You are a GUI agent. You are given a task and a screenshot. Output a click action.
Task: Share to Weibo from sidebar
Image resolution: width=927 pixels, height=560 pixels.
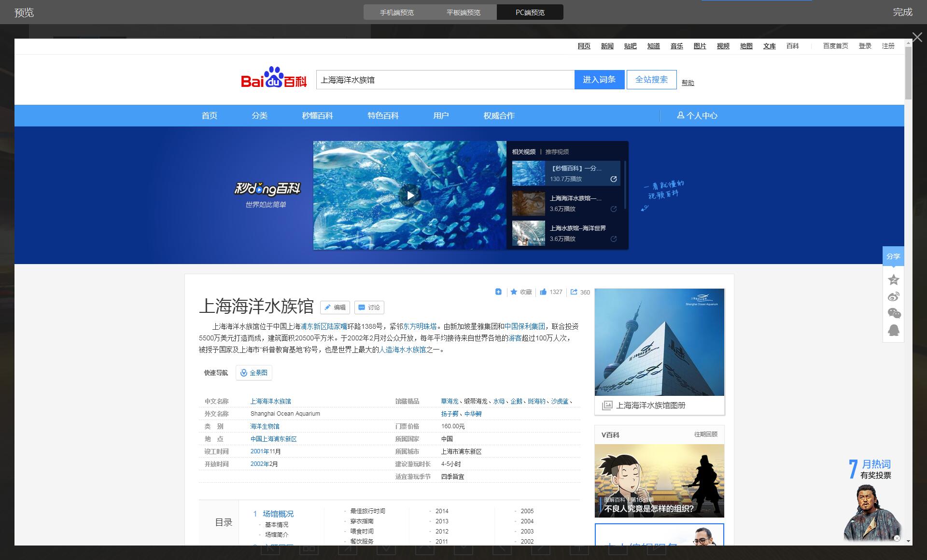click(893, 296)
